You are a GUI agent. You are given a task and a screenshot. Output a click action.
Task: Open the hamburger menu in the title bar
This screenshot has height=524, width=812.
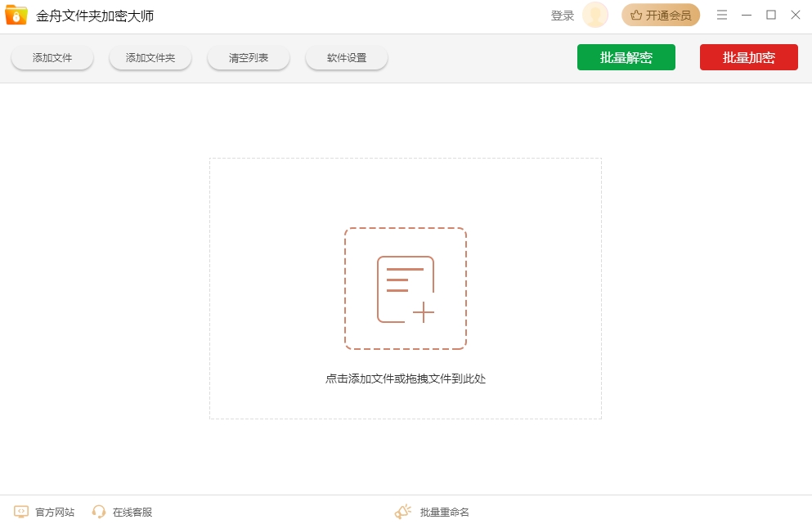click(721, 15)
